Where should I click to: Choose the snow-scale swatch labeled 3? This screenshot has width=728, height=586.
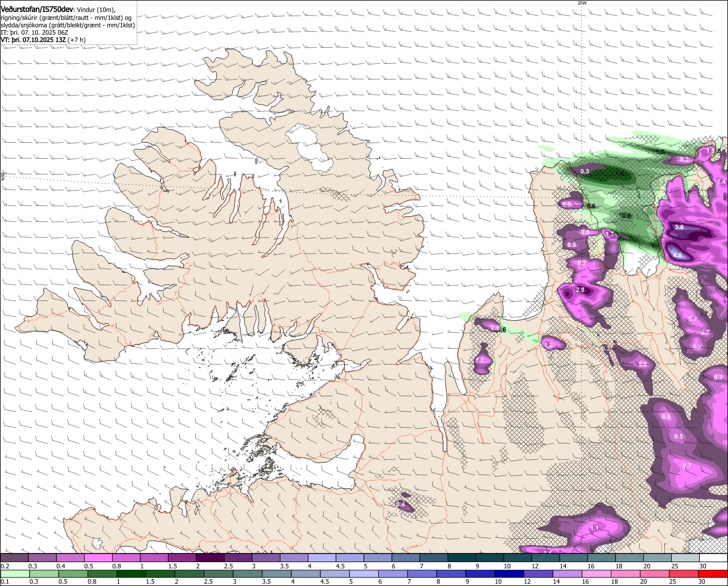266,558
